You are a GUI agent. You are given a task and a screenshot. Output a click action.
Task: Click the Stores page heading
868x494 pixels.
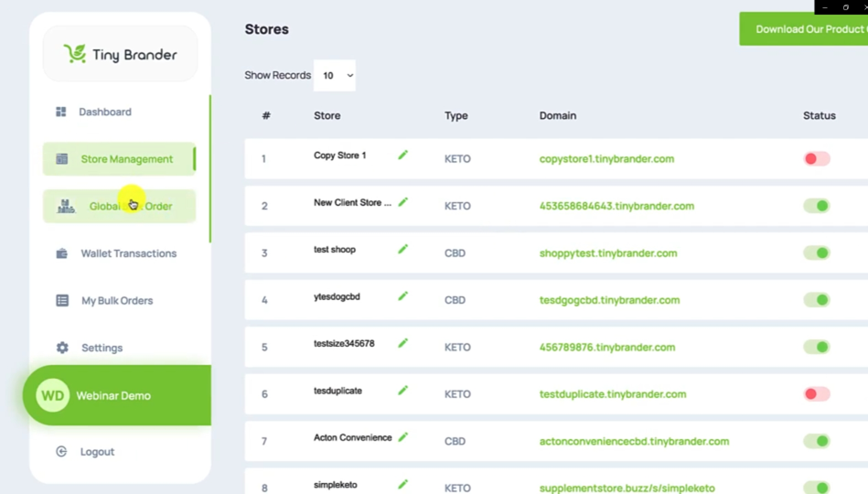(267, 29)
